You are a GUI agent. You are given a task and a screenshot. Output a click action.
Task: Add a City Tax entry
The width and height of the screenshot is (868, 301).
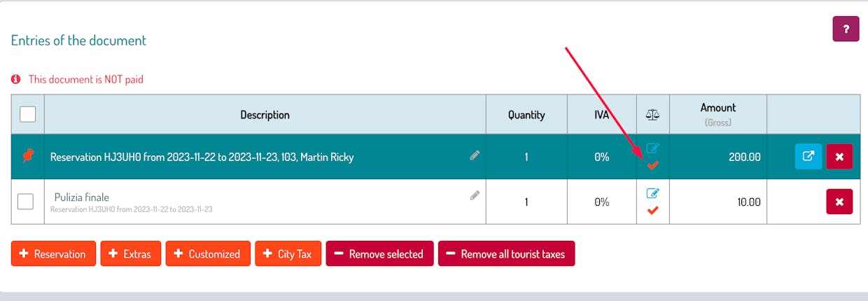tap(288, 254)
